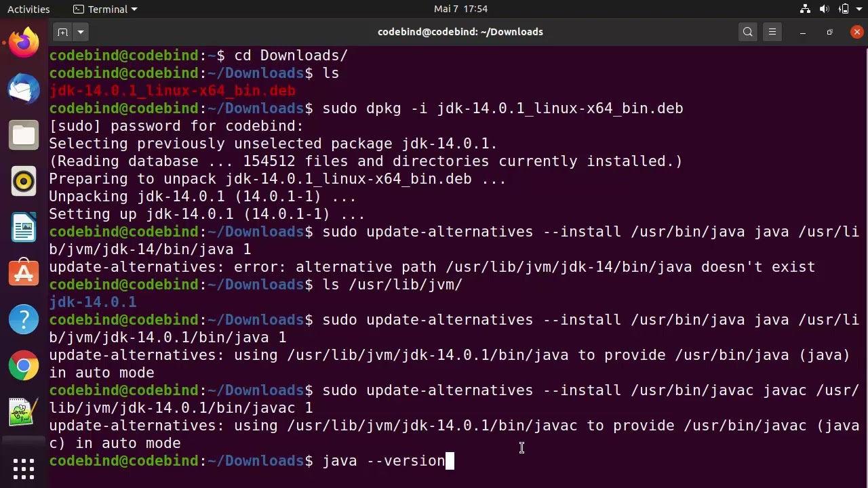This screenshot has height=488, width=868.
Task: Open the clock and calendar panel
Action: pyautogui.click(x=460, y=9)
